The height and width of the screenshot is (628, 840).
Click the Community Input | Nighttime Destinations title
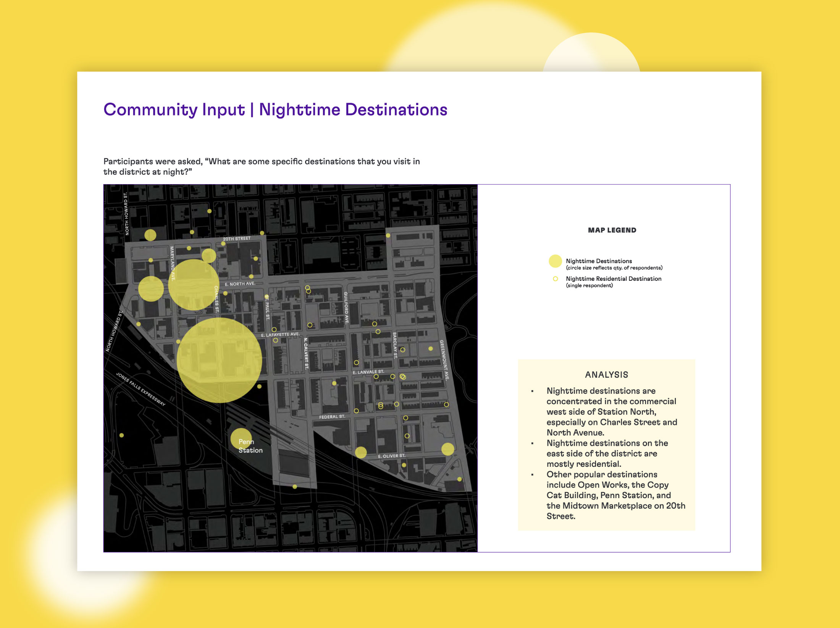[x=275, y=110]
